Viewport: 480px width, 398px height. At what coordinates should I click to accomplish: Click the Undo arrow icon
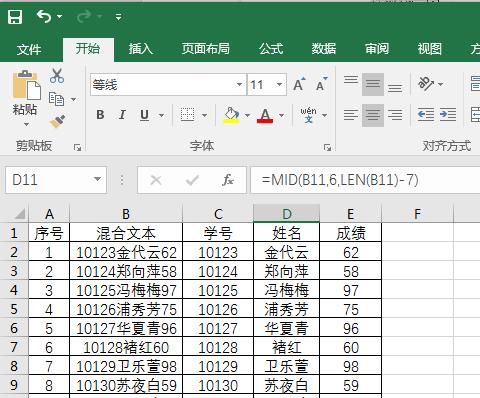pyautogui.click(x=44, y=16)
